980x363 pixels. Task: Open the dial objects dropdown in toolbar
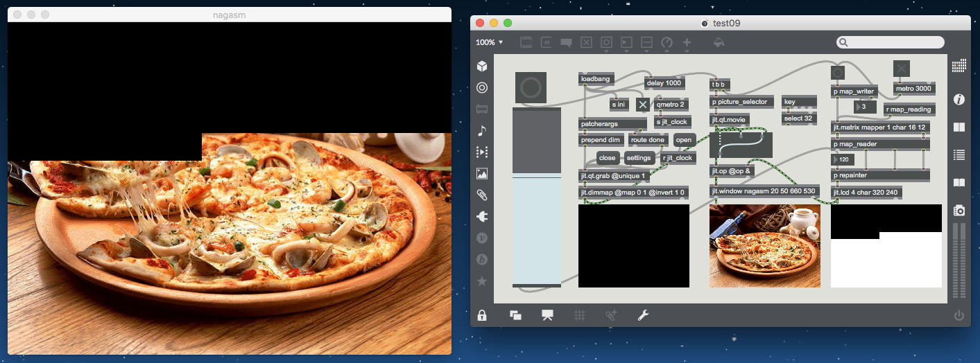[x=667, y=43]
